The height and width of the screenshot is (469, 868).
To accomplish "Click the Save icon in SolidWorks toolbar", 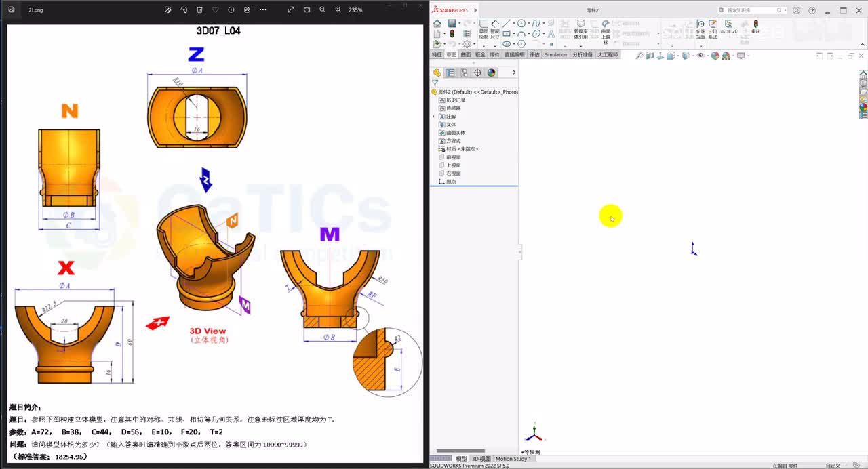I will (x=452, y=24).
